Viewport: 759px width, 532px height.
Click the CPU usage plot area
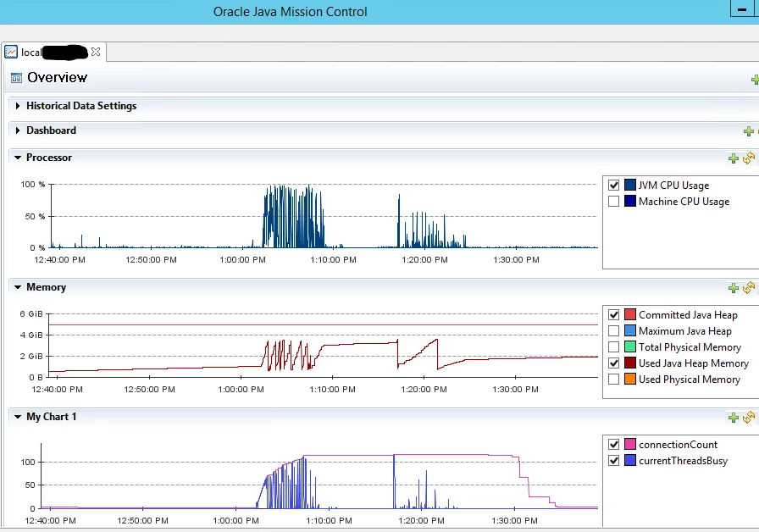pos(324,216)
